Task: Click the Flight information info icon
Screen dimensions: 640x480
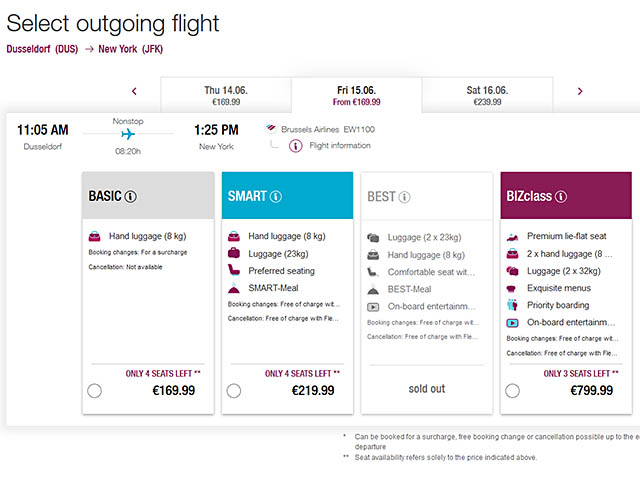Action: click(x=296, y=146)
